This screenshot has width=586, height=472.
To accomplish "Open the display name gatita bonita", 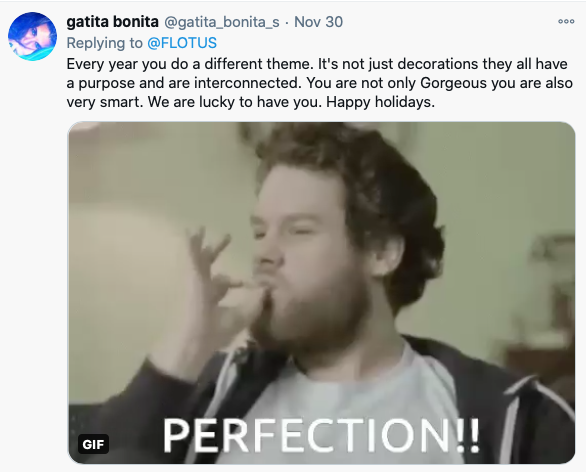I will (x=112, y=22).
